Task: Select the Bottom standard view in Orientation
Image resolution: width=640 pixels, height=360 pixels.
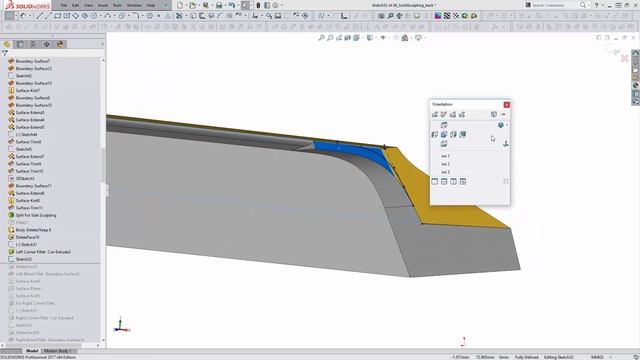Action: tap(444, 144)
